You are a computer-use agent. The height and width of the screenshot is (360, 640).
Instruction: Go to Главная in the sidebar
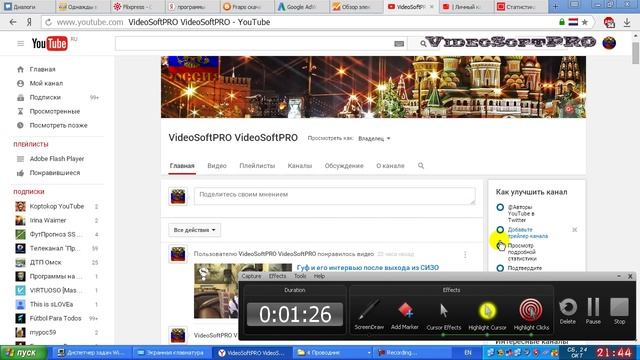point(42,69)
